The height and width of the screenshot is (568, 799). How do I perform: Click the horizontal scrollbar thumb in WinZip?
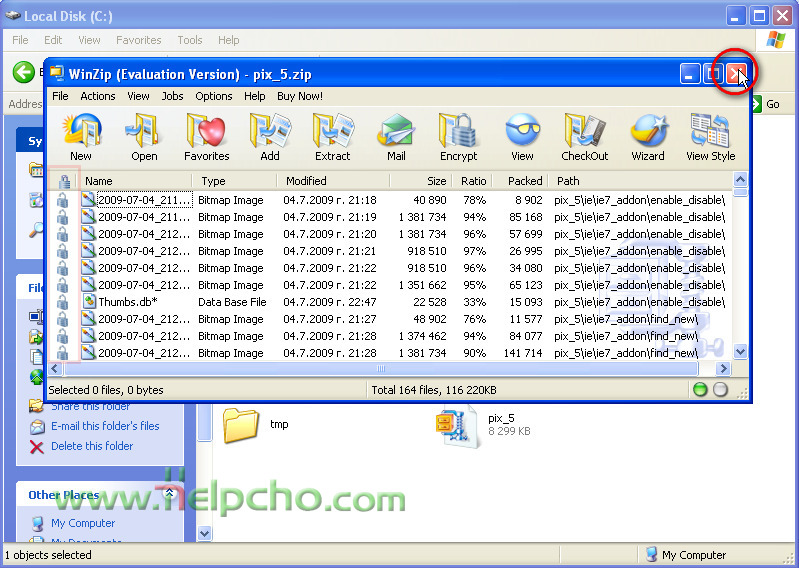point(381,368)
